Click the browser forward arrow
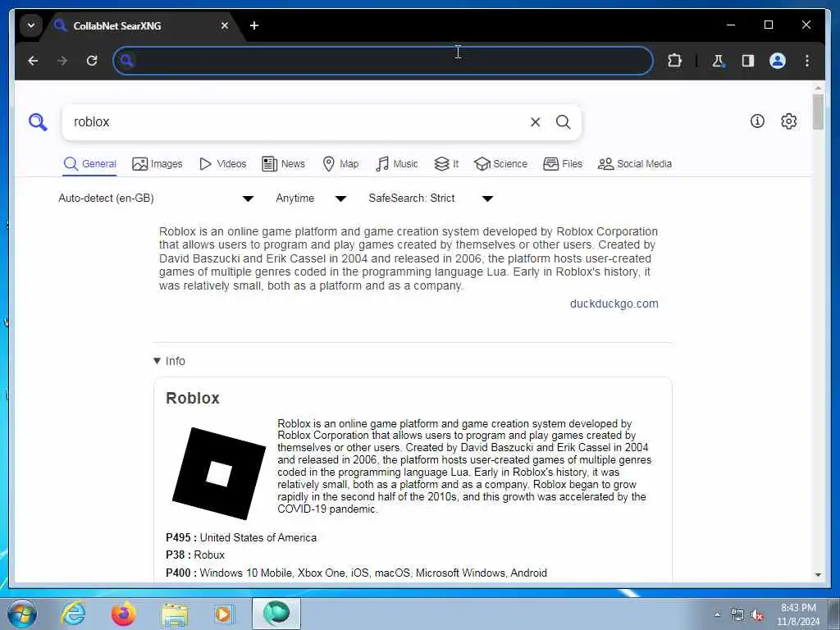 pos(62,61)
